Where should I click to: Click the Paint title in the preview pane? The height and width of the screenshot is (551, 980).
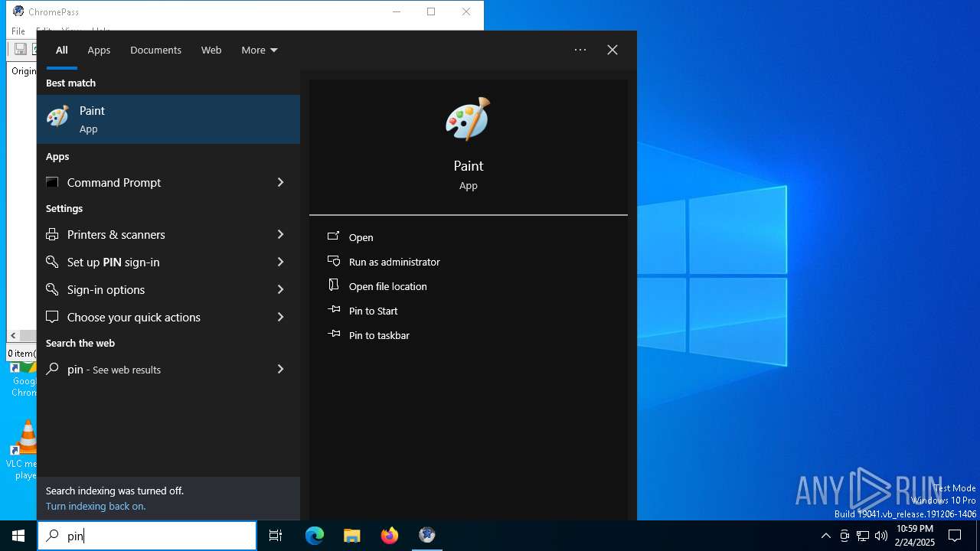click(469, 165)
